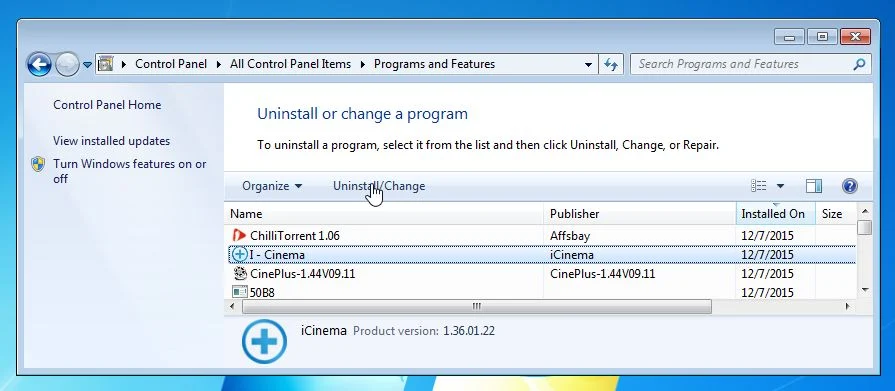The height and width of the screenshot is (391, 895).
Task: Sort by the Name column header
Action: click(x=384, y=214)
